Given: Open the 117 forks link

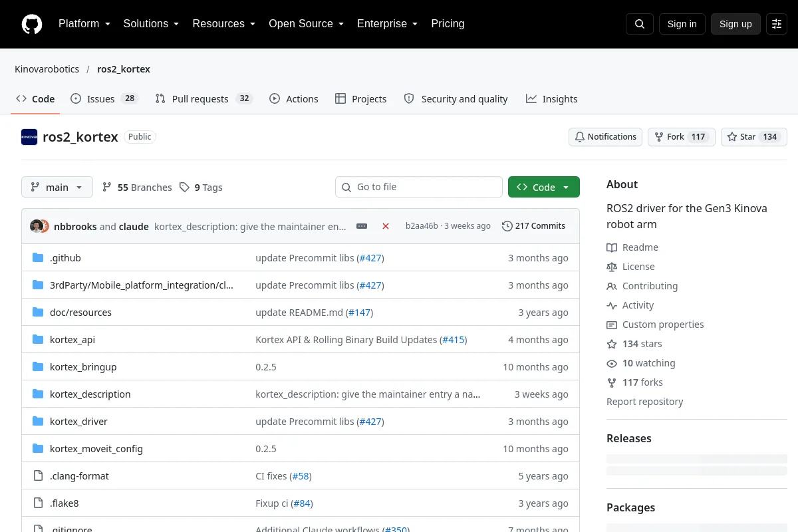Looking at the screenshot, I should click(x=634, y=382).
